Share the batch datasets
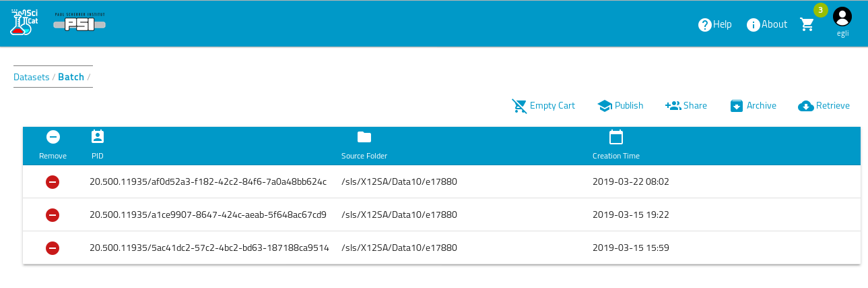The image size is (868, 288). (686, 106)
